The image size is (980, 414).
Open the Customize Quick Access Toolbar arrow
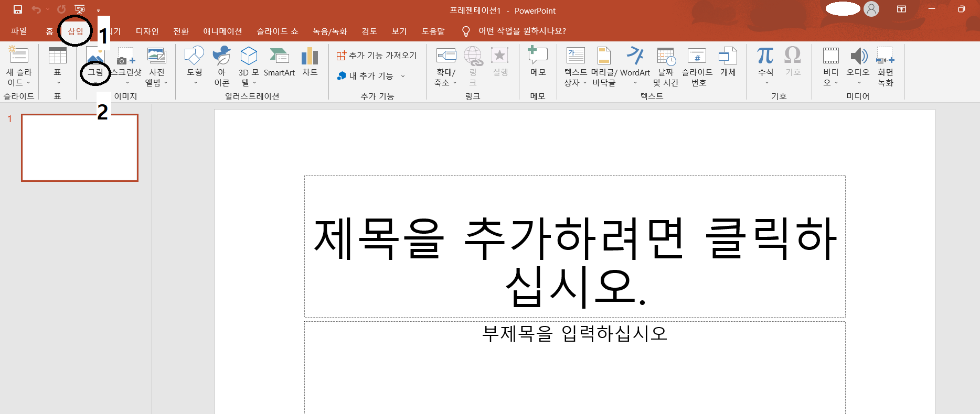(98, 10)
